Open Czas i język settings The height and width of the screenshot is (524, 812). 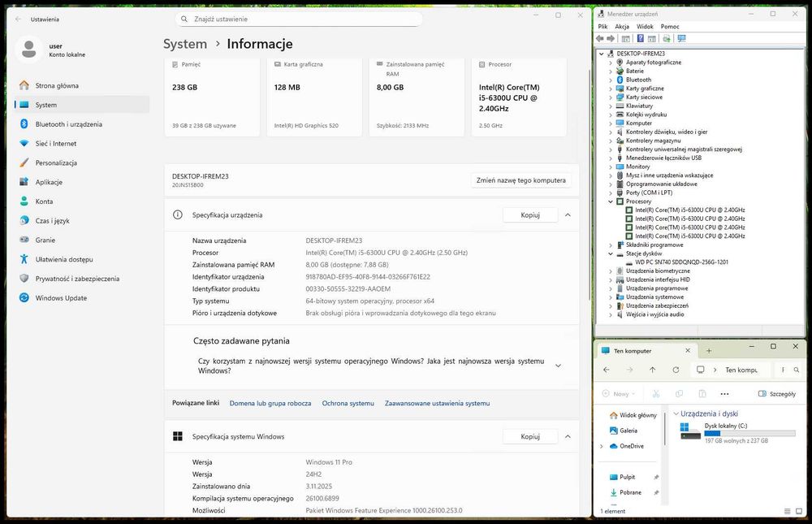pyautogui.click(x=83, y=220)
